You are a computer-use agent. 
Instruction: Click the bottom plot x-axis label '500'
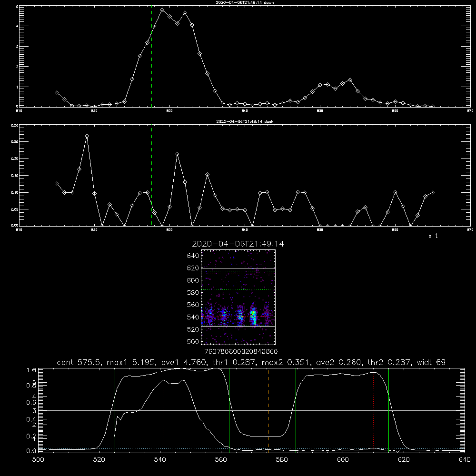click(38, 460)
